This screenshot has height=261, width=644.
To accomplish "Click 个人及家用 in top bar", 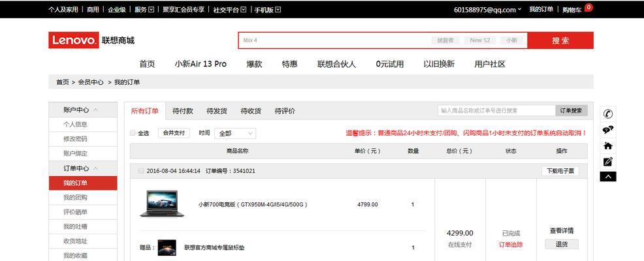I will pos(63,9).
